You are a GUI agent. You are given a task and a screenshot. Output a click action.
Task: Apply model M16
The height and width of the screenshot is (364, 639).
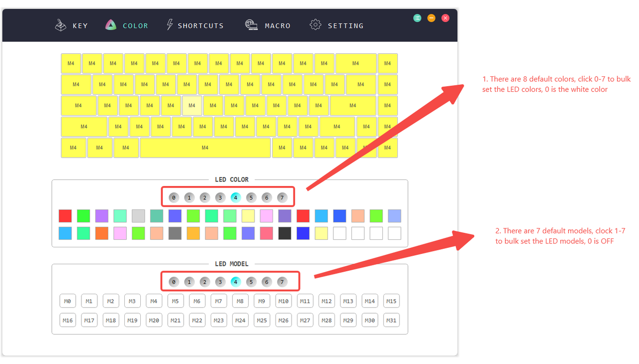(67, 320)
